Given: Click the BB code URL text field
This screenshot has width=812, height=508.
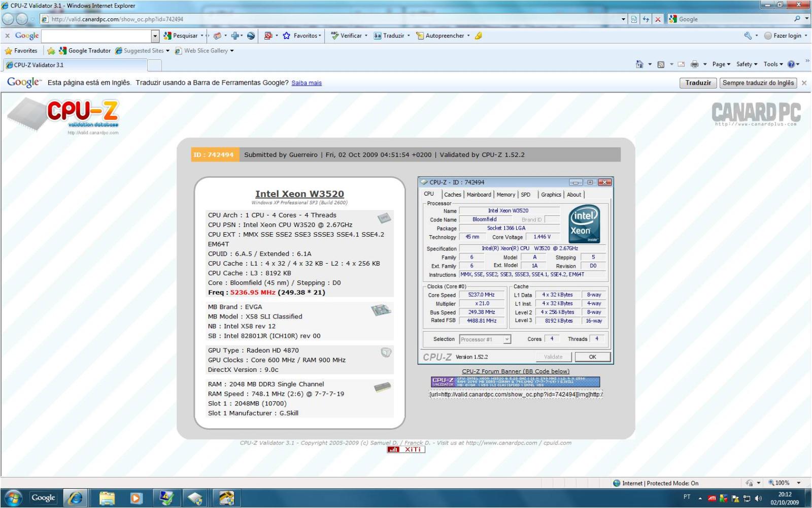Looking at the screenshot, I should (x=516, y=394).
